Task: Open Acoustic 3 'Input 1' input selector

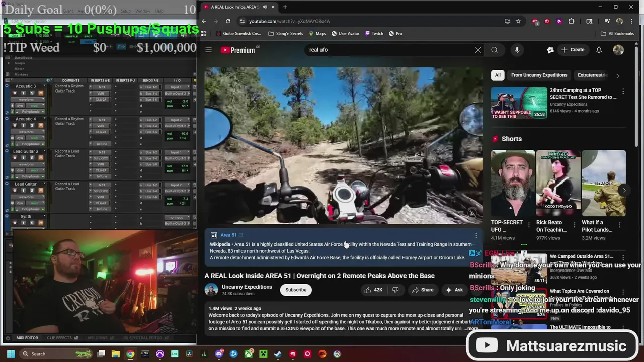Action: tap(177, 87)
